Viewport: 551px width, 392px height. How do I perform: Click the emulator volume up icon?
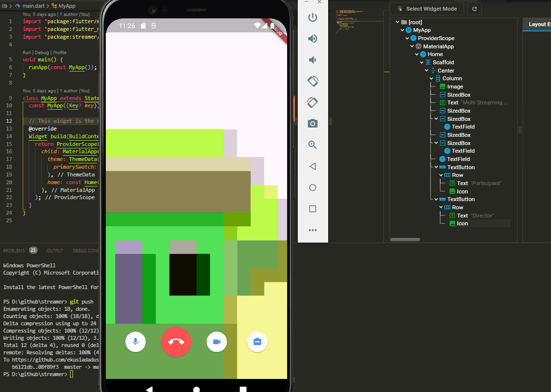tap(312, 39)
